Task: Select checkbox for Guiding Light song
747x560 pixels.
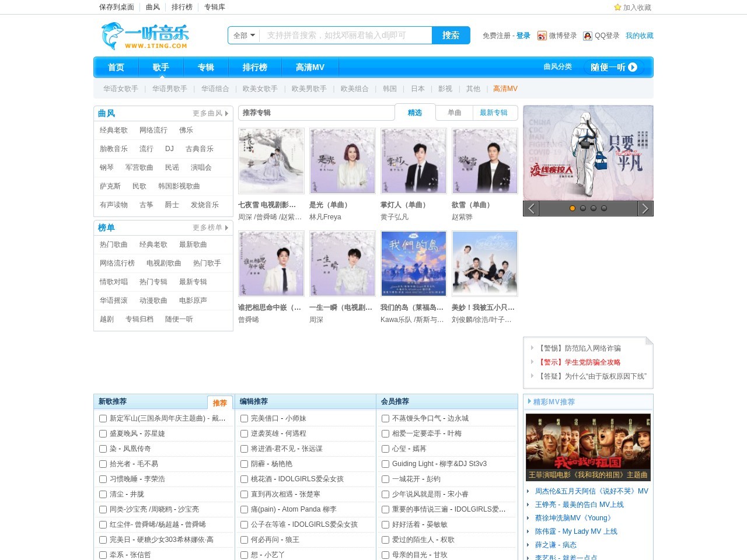Action: (x=386, y=464)
